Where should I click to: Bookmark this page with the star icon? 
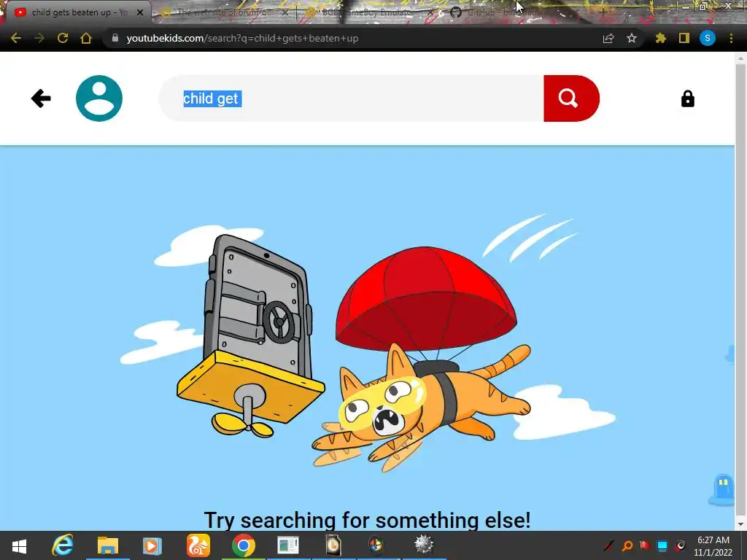[632, 38]
